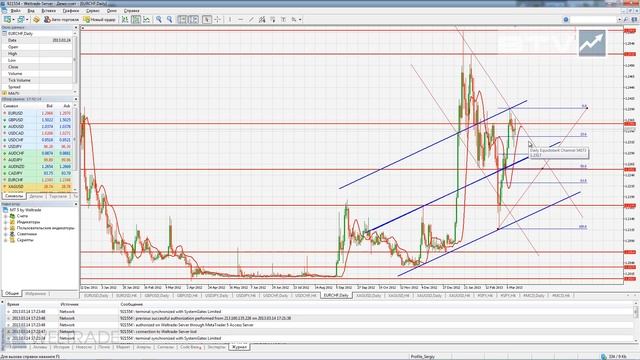Open the Вид menu

(x=31, y=11)
